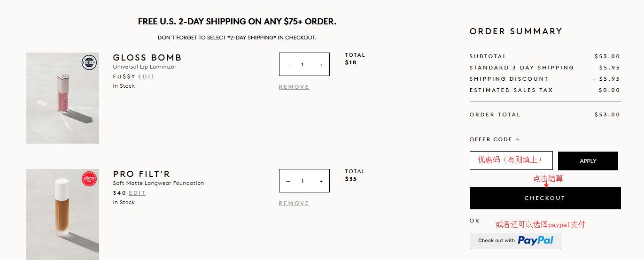The image size is (644, 260).
Task: Click the Allure award badge on foundation
Action: [89, 179]
